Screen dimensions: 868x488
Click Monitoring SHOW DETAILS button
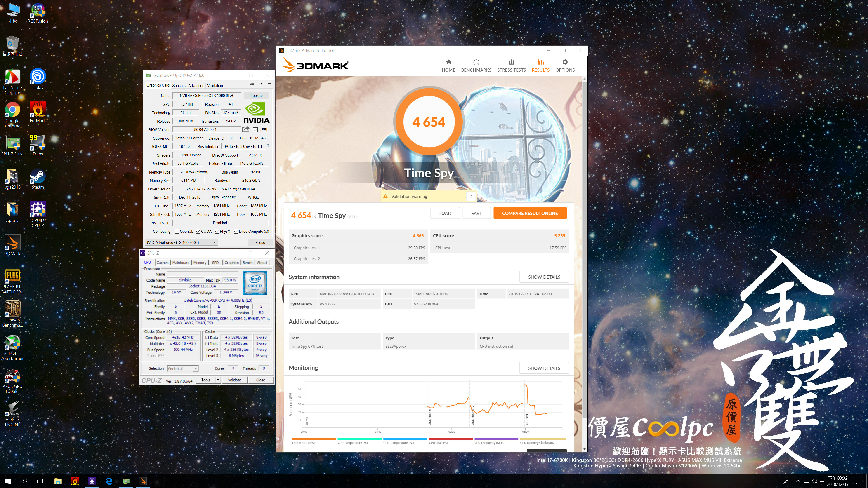click(544, 368)
